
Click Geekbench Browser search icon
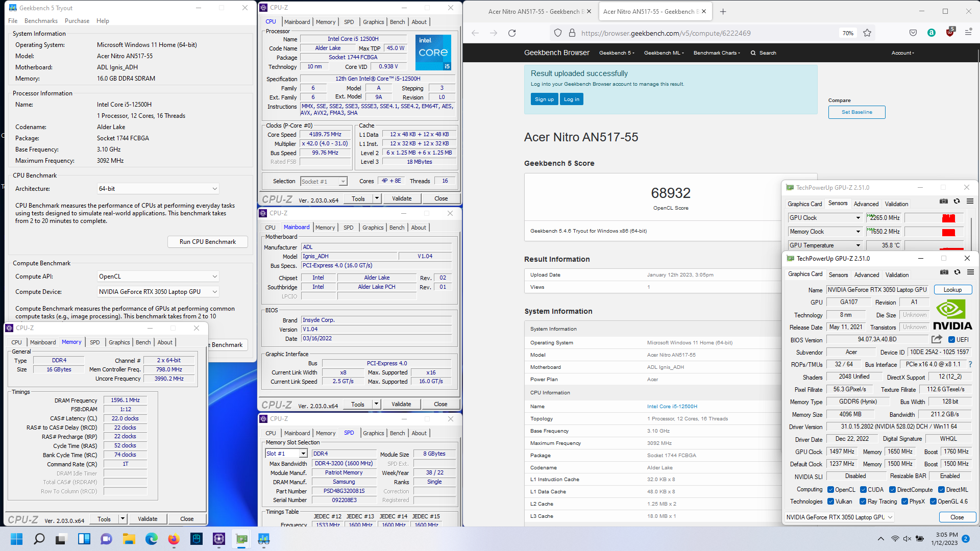point(753,53)
